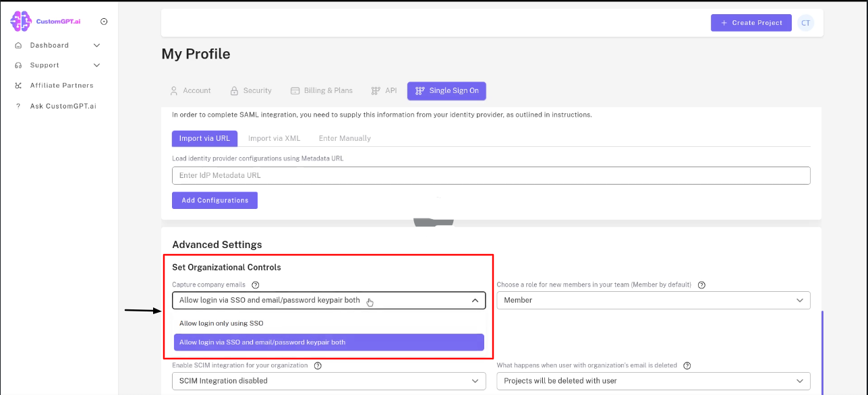868x395 pixels.
Task: Click the Add Configurations button
Action: [214, 200]
